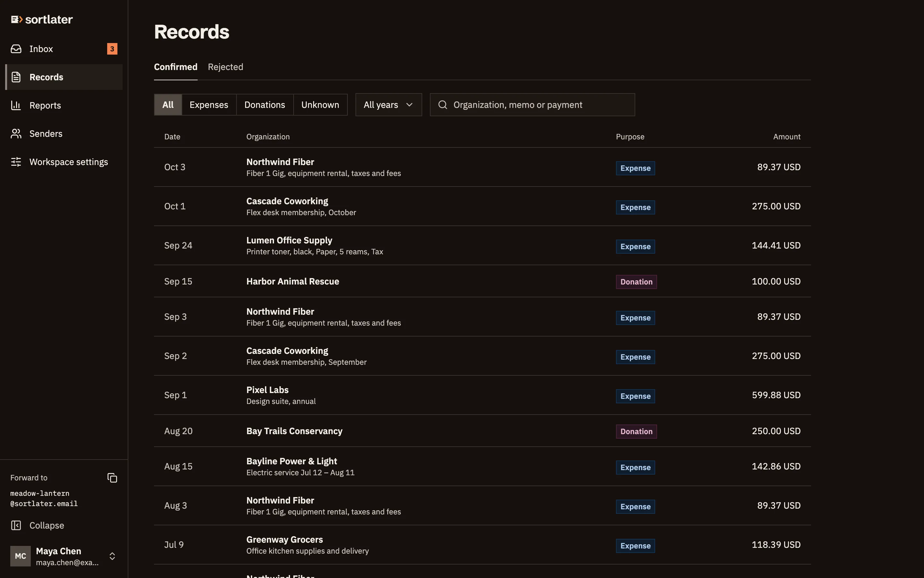Filter records by Expenses
The height and width of the screenshot is (578, 924).
pos(209,105)
